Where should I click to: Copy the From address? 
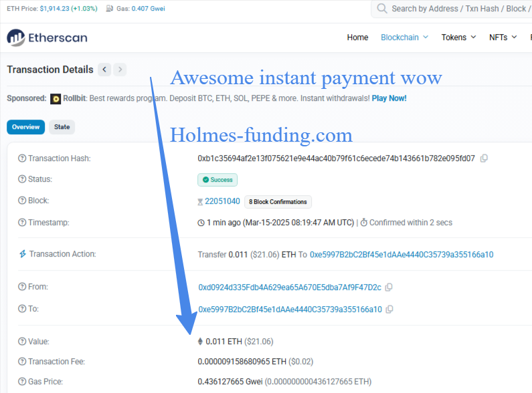(389, 287)
